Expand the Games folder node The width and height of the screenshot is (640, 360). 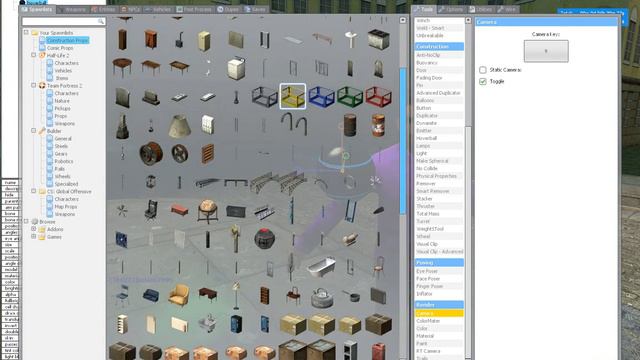coord(33,236)
